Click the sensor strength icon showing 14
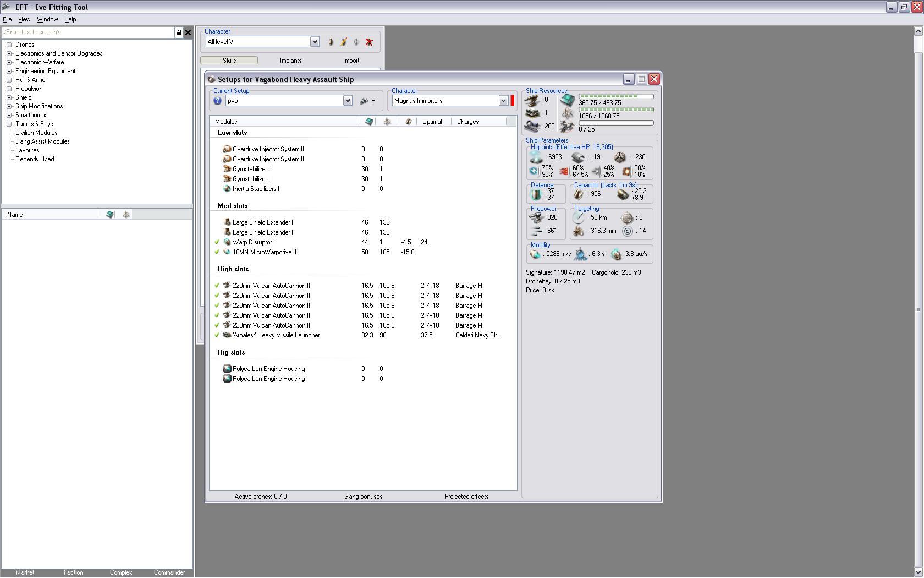Viewport: 924px width, 578px height. [628, 231]
